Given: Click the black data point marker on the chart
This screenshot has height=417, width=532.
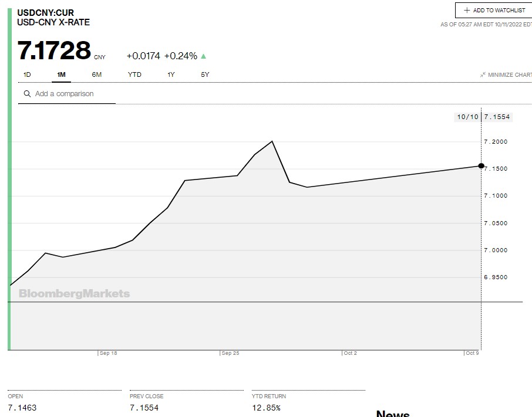Looking at the screenshot, I should click(x=482, y=166).
